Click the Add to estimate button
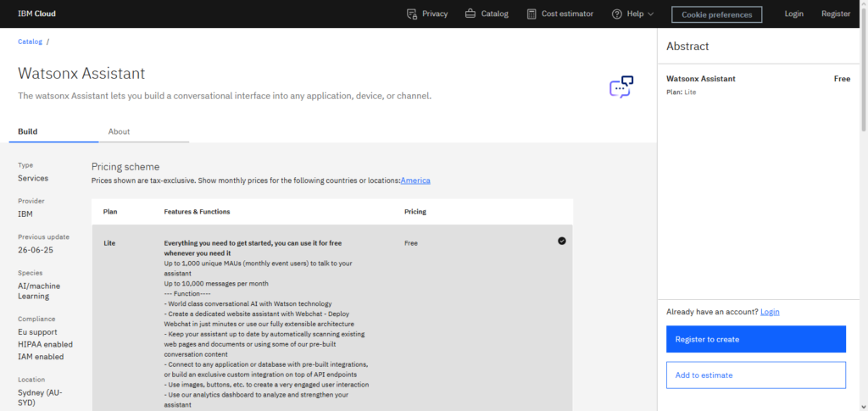868x411 pixels. point(755,375)
